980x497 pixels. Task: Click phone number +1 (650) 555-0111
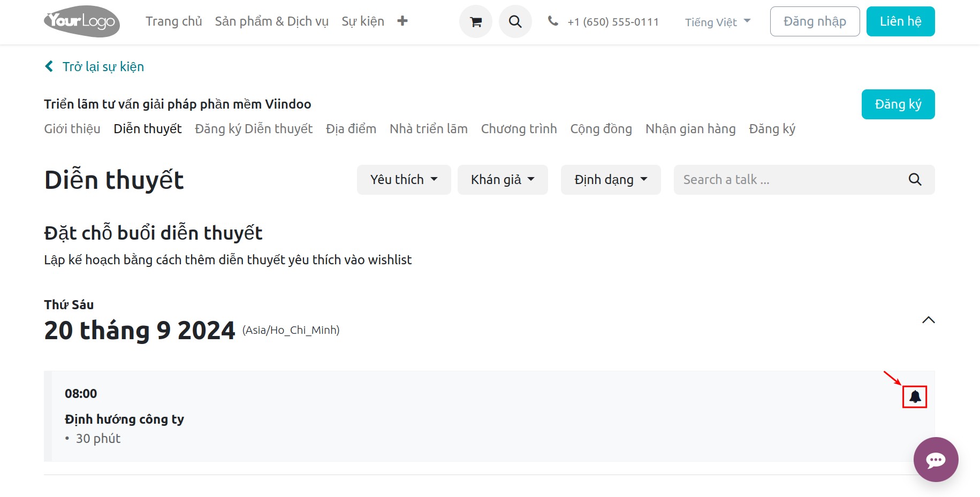point(613,22)
